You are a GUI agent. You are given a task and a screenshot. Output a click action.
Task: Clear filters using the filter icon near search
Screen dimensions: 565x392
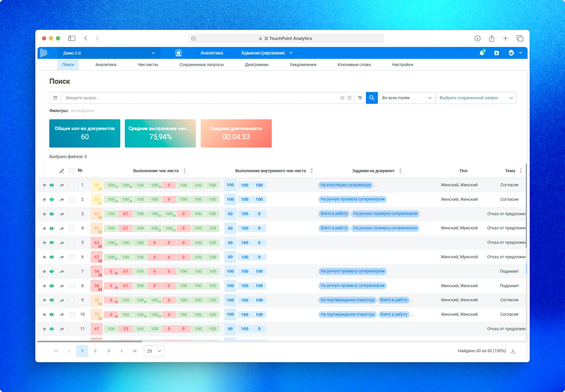click(360, 98)
